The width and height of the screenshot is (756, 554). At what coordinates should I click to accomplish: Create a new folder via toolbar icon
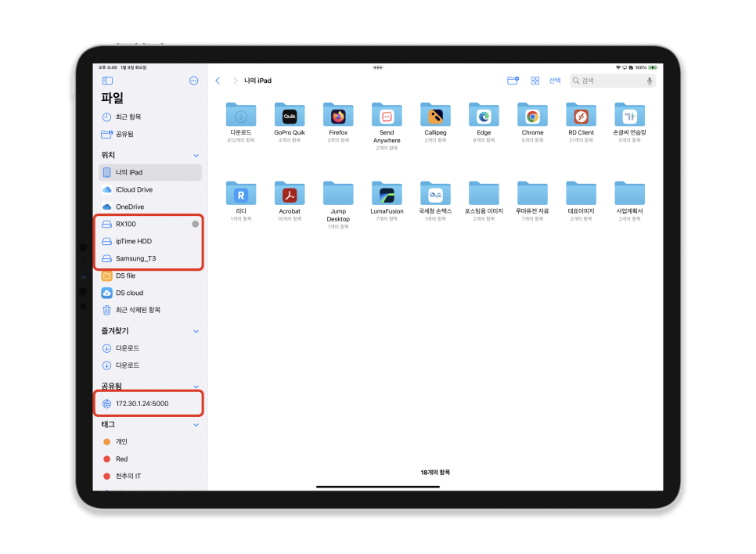(513, 81)
